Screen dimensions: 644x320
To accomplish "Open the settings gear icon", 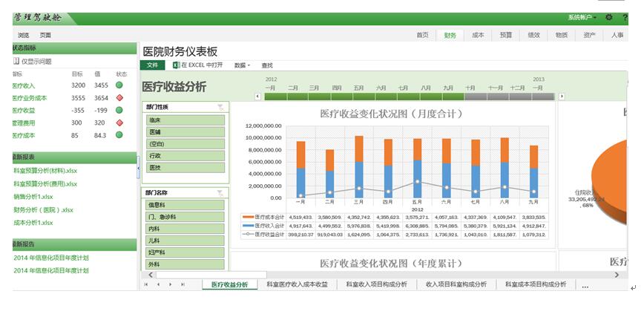I will point(608,17).
